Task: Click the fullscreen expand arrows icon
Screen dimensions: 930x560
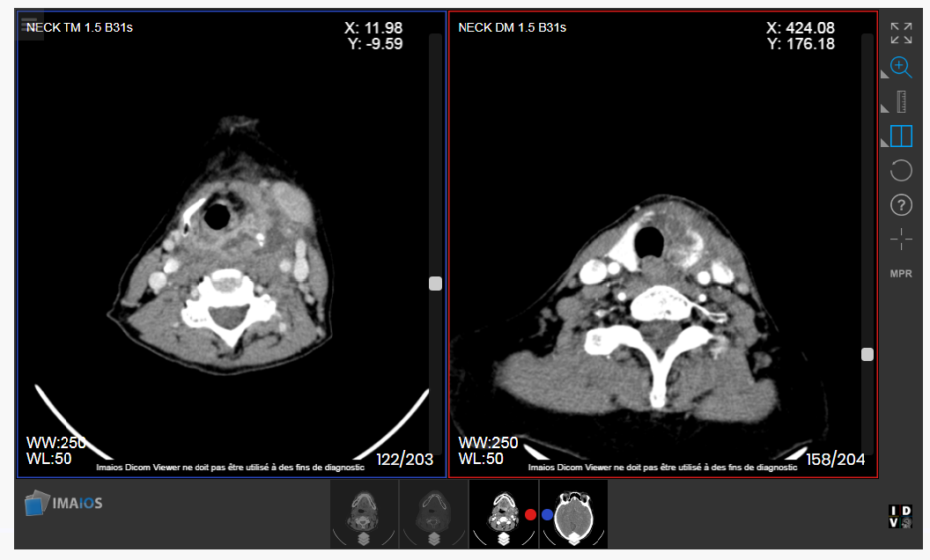Action: point(901,33)
